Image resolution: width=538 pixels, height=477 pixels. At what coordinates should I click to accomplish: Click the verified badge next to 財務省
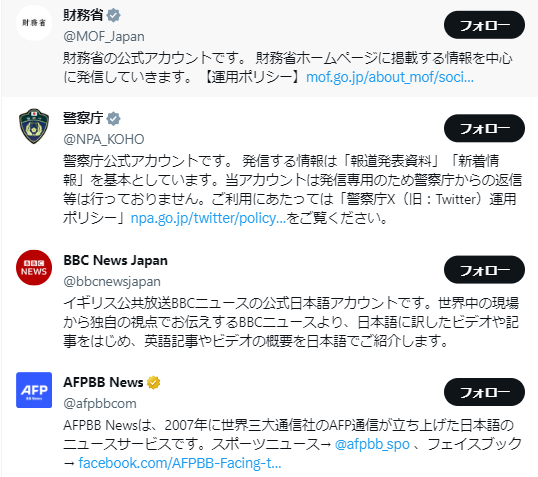click(114, 15)
